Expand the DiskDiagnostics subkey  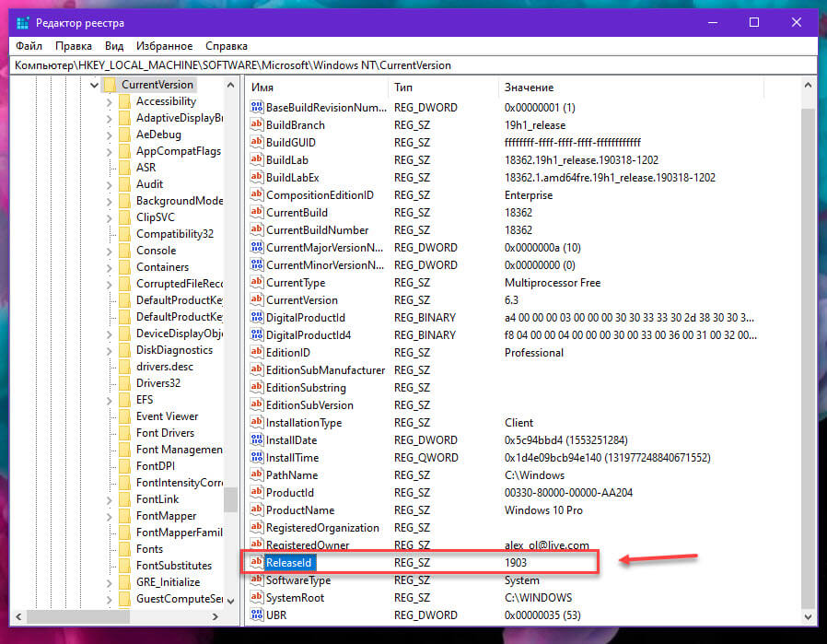click(x=109, y=351)
